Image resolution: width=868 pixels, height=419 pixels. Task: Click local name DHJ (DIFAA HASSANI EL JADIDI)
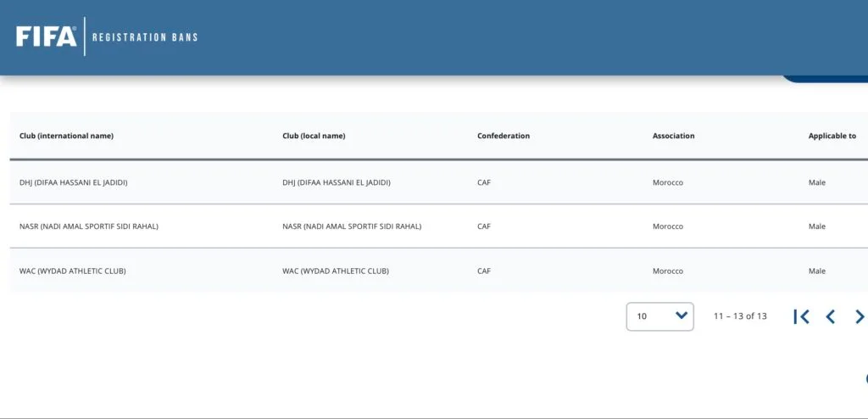pos(336,182)
